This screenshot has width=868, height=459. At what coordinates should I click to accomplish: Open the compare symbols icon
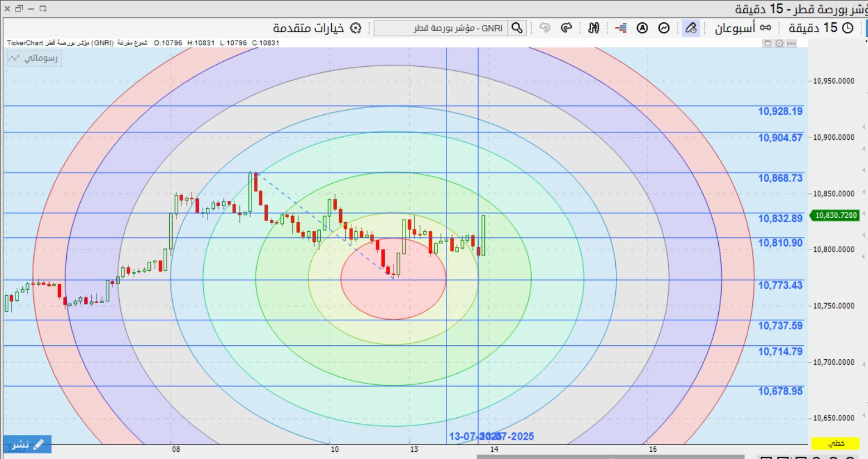(594, 28)
